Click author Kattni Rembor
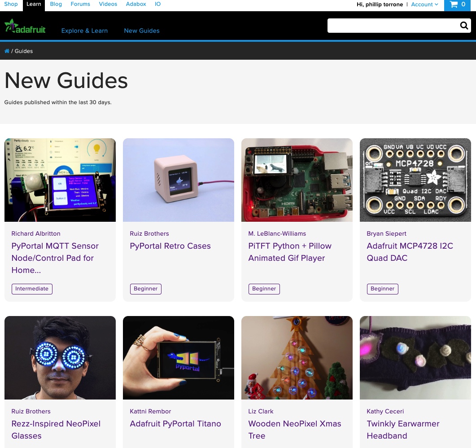Image resolution: width=476 pixels, height=448 pixels. pos(151,411)
